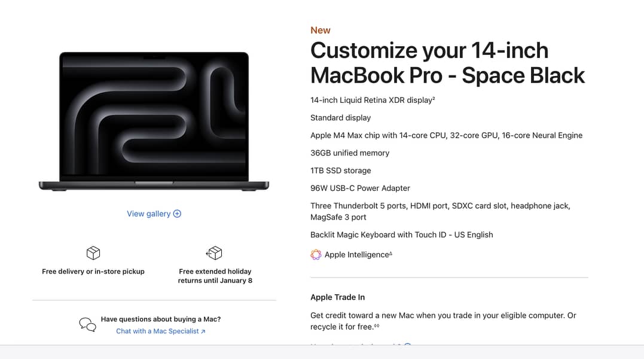
Task: Click the Apple M4 Max chip spec line
Action: (446, 135)
